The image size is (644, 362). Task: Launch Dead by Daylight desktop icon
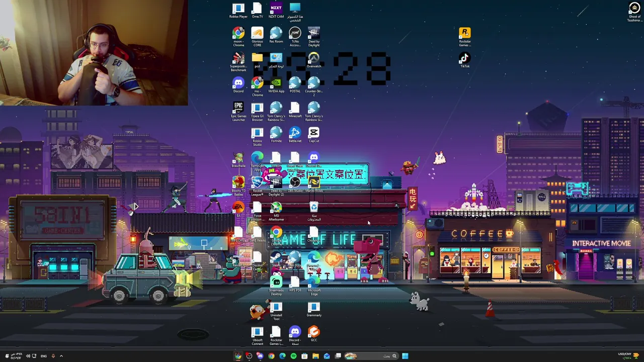pyautogui.click(x=314, y=37)
